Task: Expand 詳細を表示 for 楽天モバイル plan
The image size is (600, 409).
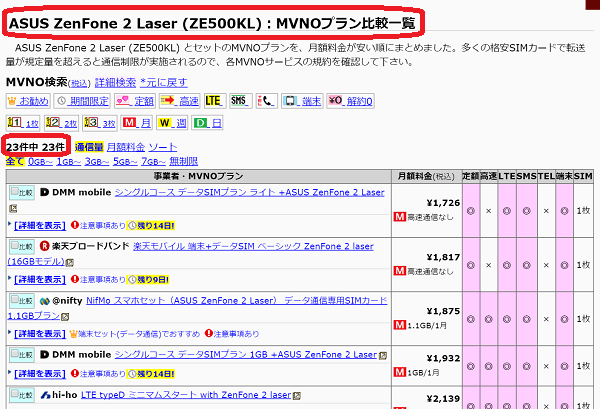Action: [x=40, y=280]
